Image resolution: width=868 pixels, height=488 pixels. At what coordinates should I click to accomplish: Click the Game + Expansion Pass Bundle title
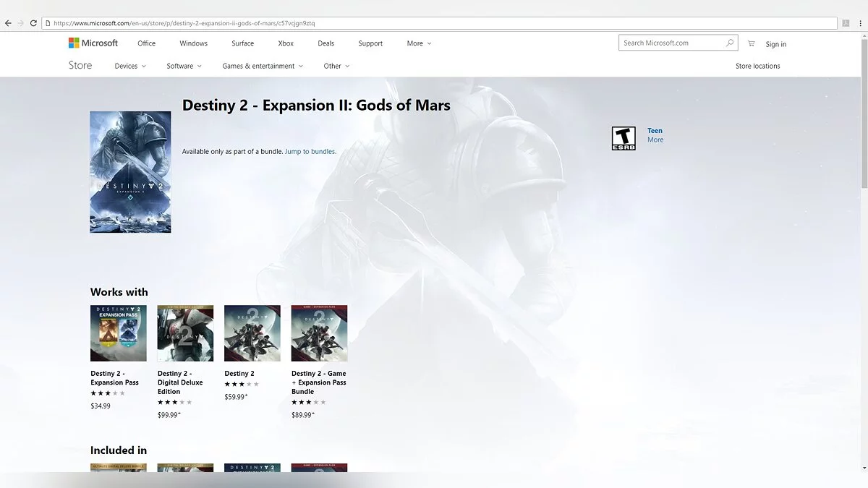click(x=319, y=382)
